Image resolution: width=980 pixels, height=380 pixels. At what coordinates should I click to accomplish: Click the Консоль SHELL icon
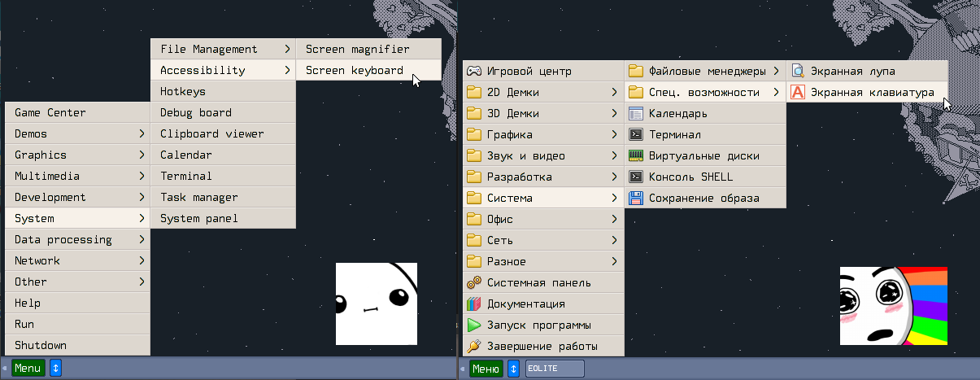click(x=636, y=177)
